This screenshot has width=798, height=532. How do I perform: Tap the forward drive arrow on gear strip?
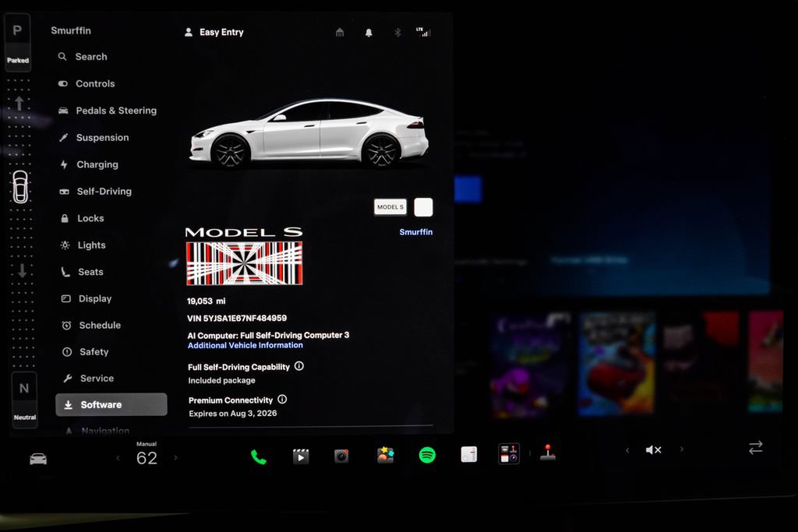(x=19, y=104)
